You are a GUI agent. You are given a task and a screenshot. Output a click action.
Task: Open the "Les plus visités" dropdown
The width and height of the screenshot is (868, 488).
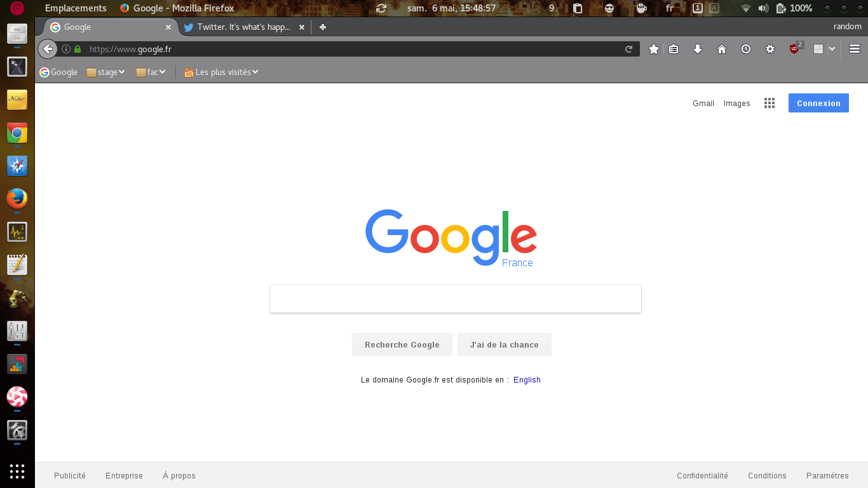(221, 72)
